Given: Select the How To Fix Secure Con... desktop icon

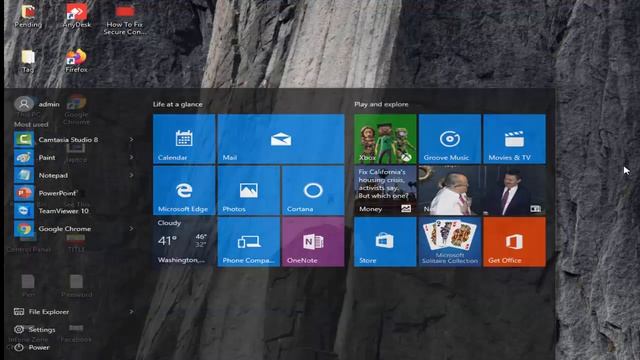Looking at the screenshot, I should point(125,20).
